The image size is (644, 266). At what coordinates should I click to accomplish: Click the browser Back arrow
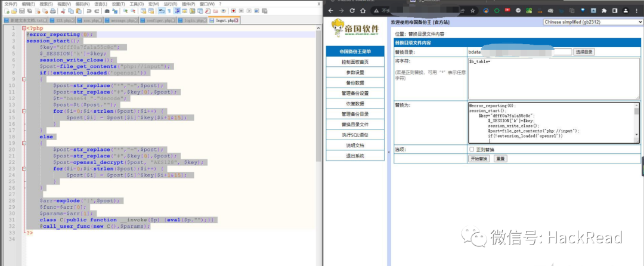(x=330, y=11)
